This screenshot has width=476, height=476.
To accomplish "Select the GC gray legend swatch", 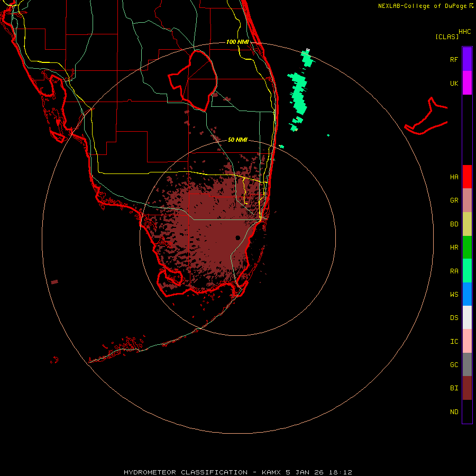I will click(467, 364).
